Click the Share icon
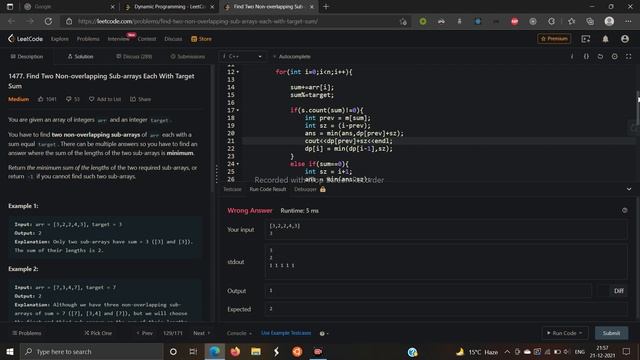Viewport: 640px width, 360px height. pos(133,99)
